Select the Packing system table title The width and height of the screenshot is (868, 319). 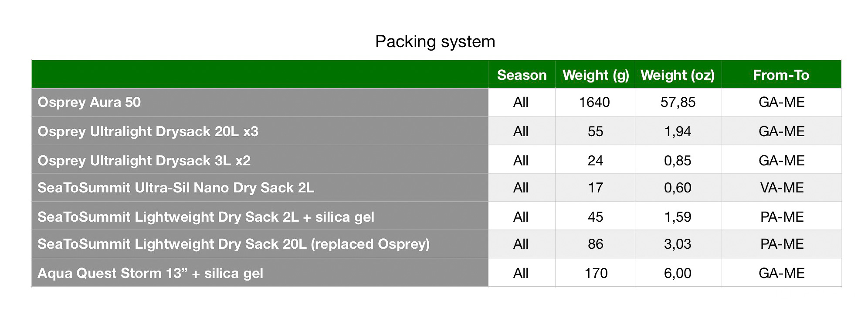coord(435,42)
